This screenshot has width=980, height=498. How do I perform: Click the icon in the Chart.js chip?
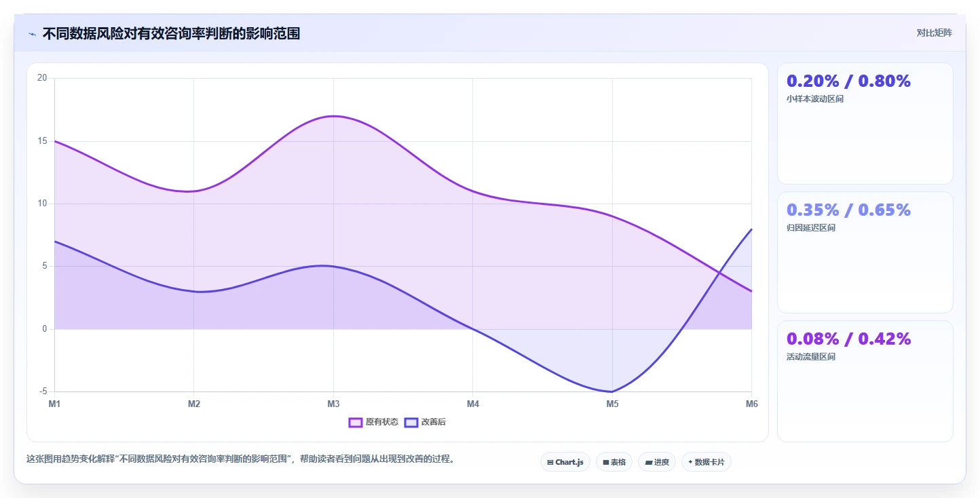coord(550,463)
